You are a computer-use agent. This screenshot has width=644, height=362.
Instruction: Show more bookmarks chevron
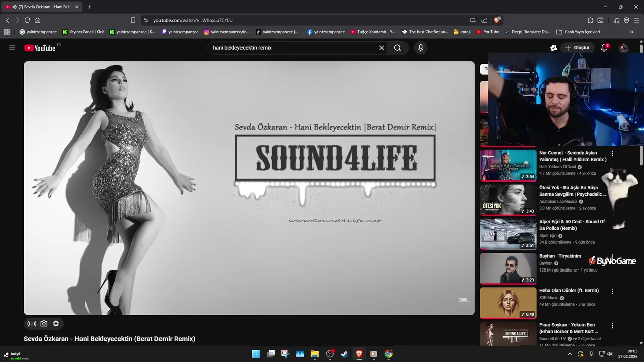point(632,32)
